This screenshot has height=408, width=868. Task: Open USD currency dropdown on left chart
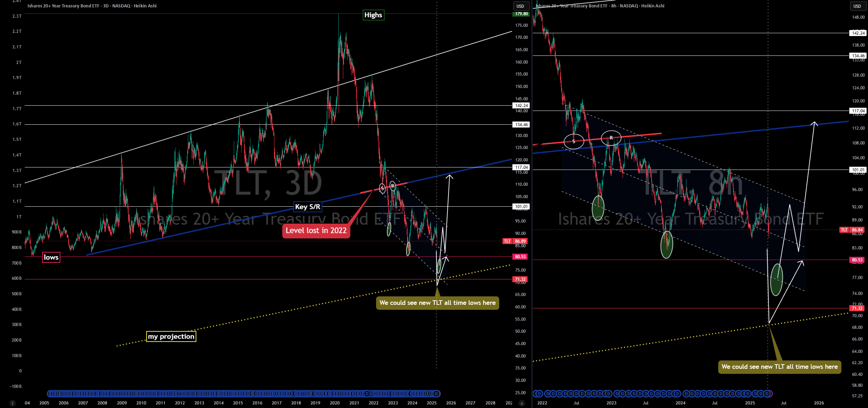(521, 6)
